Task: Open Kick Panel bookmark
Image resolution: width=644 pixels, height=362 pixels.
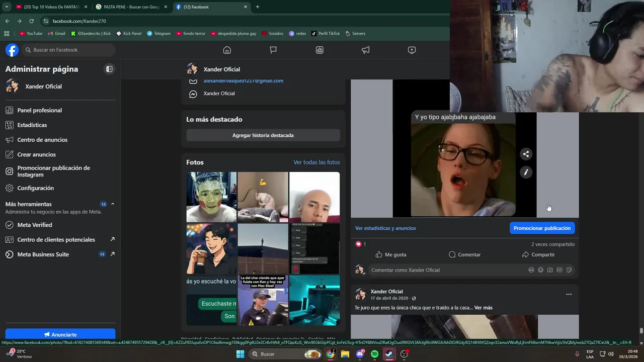Action: (129, 34)
